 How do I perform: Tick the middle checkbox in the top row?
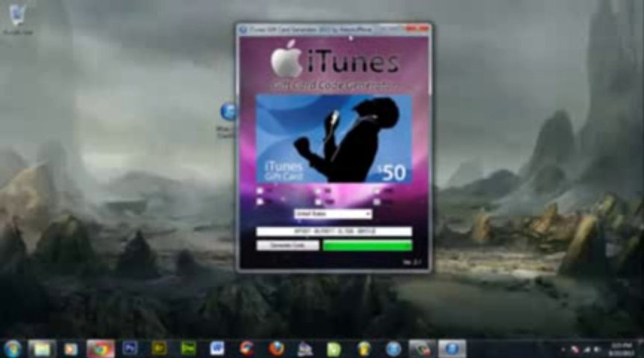pos(318,190)
